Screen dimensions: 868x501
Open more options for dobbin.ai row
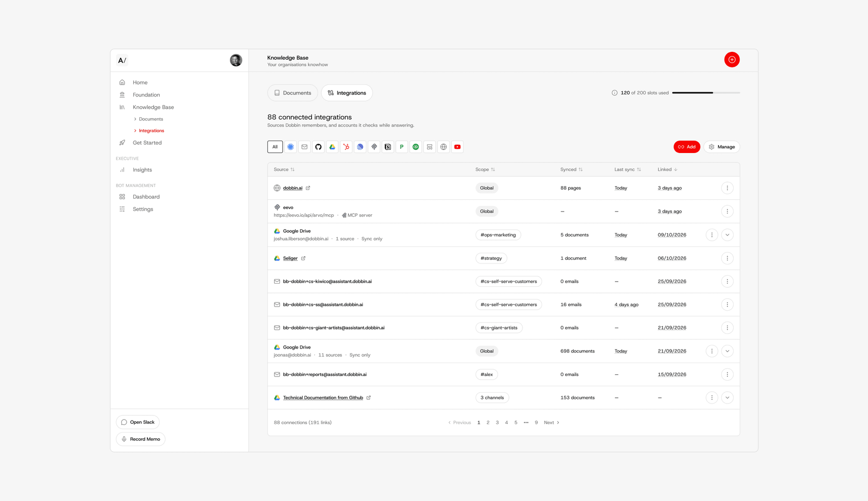(x=727, y=188)
